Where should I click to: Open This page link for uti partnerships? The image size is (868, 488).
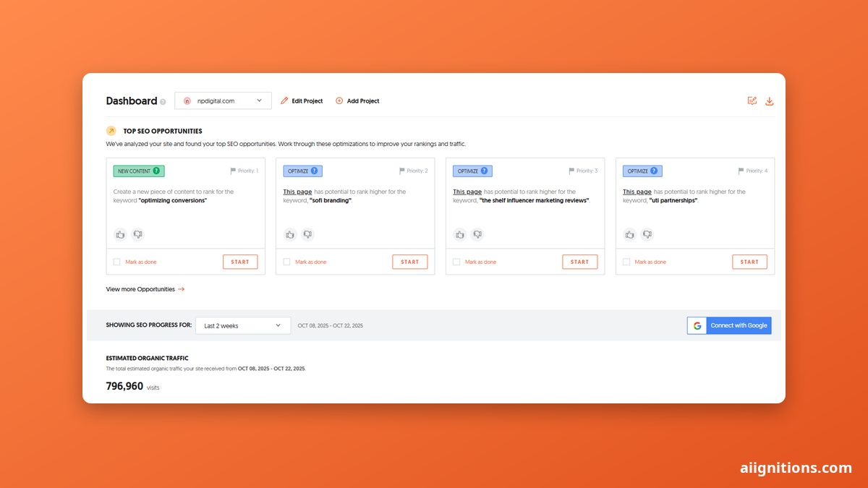(637, 192)
